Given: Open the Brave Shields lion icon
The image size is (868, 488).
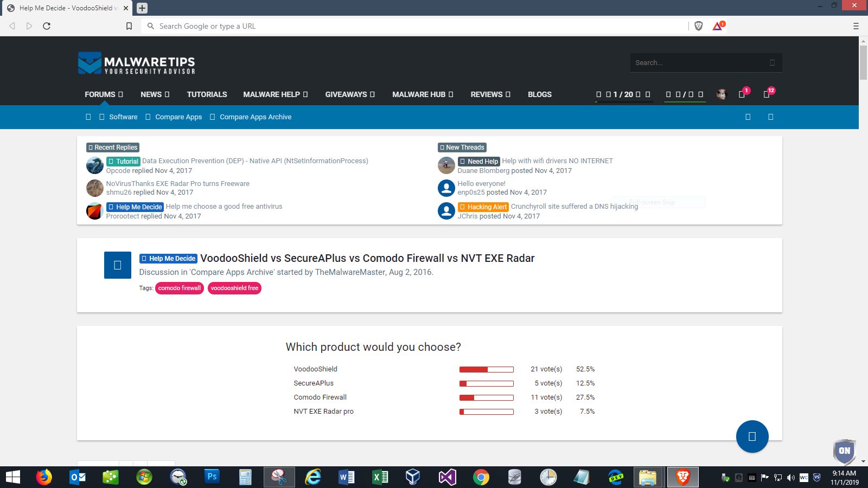Looking at the screenshot, I should (x=699, y=26).
